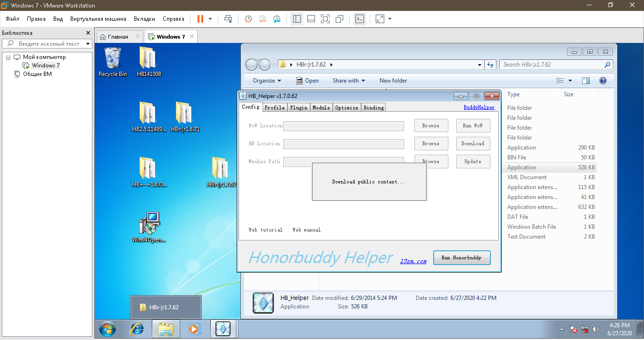644x340 pixels.
Task: Open the Organize dropdown in Explorer
Action: [x=267, y=81]
